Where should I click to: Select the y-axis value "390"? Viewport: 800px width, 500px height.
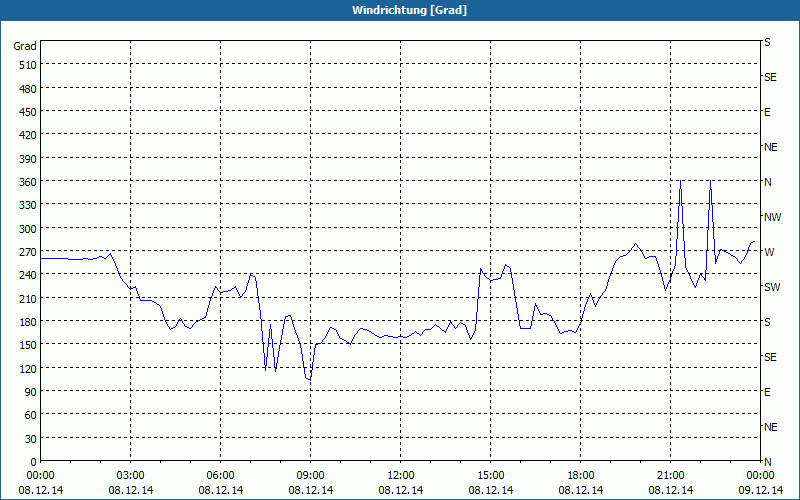[x=28, y=159]
